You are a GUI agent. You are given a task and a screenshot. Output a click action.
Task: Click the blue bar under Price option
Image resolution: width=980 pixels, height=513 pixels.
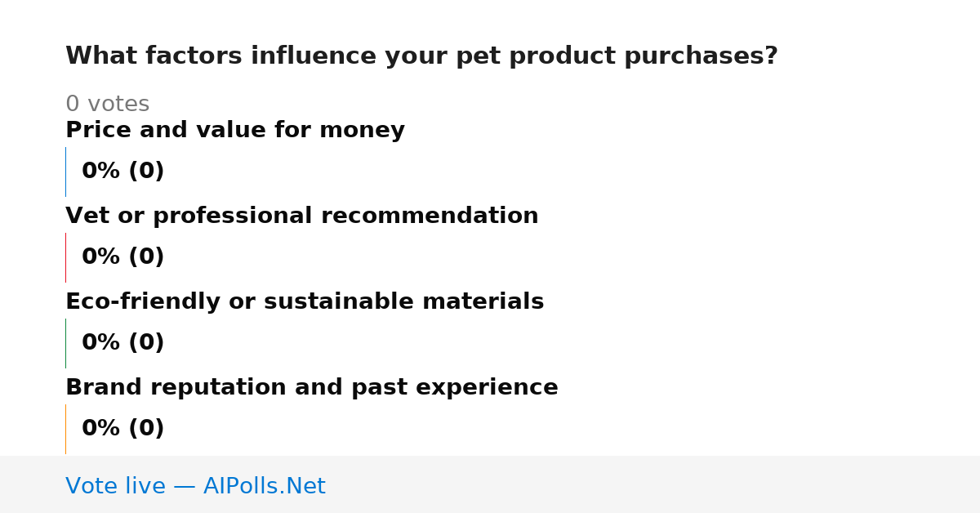[66, 172]
